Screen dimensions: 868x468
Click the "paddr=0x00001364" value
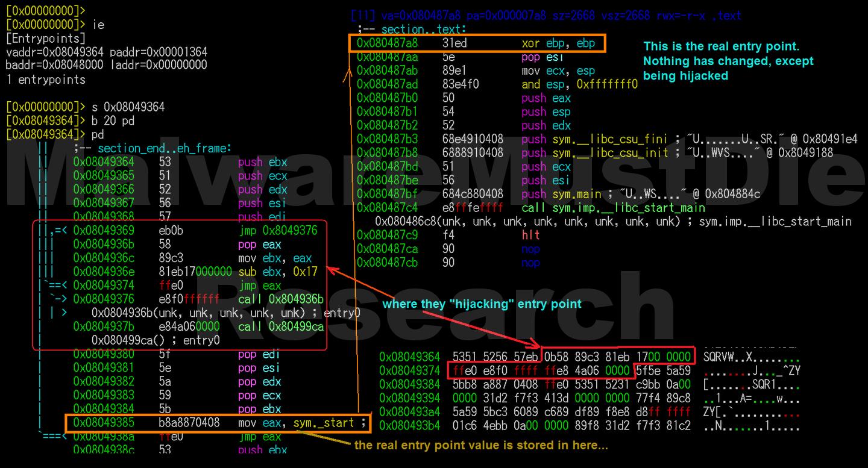tap(158, 52)
